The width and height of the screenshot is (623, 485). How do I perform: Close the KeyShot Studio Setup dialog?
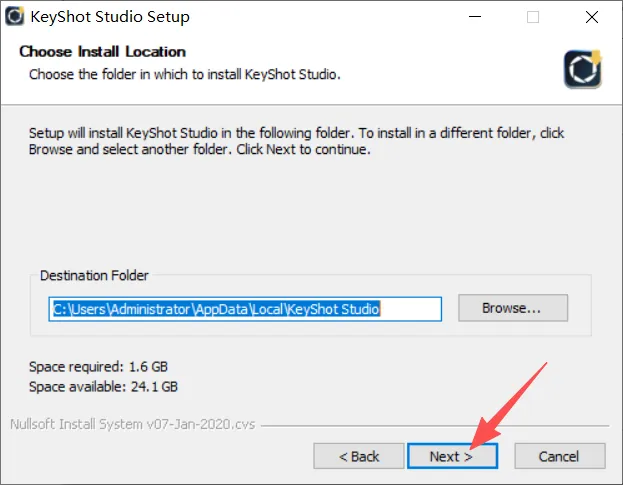(x=591, y=17)
